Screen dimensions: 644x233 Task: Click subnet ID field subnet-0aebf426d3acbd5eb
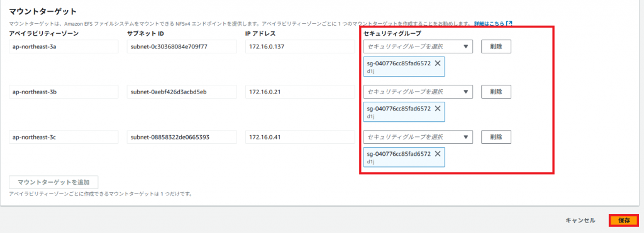click(182, 92)
